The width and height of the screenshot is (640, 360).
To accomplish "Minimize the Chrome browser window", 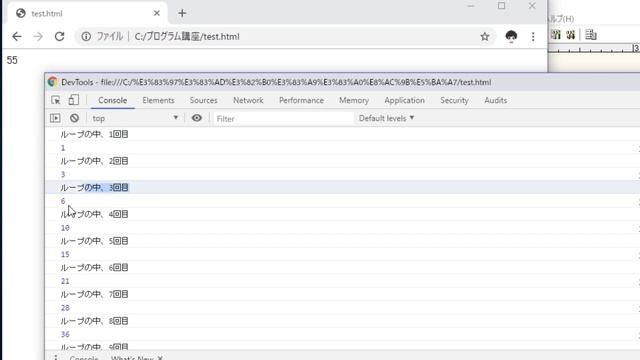I will click(x=471, y=6).
